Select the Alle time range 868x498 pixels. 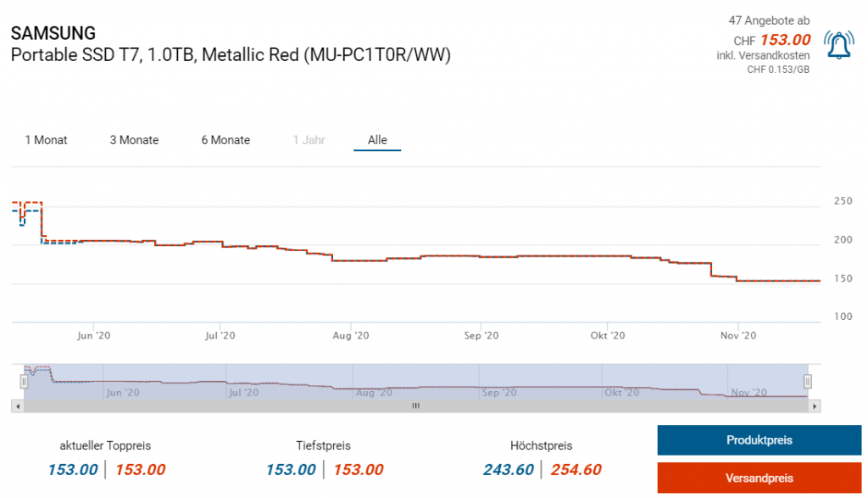(x=377, y=140)
